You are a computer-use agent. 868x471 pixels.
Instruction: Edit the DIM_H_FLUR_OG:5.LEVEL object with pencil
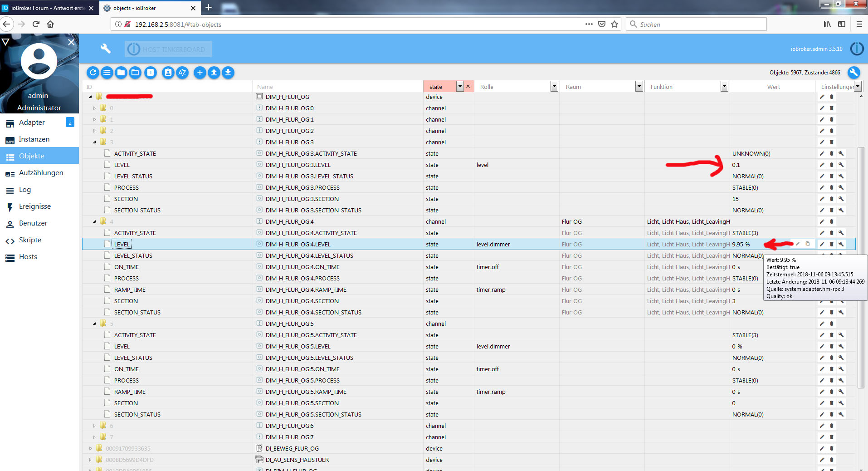tap(822, 347)
